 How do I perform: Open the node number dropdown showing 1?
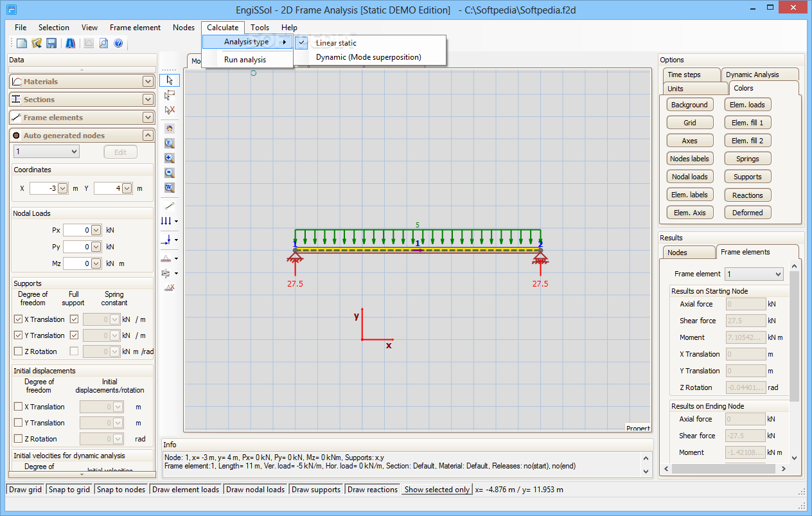point(46,152)
